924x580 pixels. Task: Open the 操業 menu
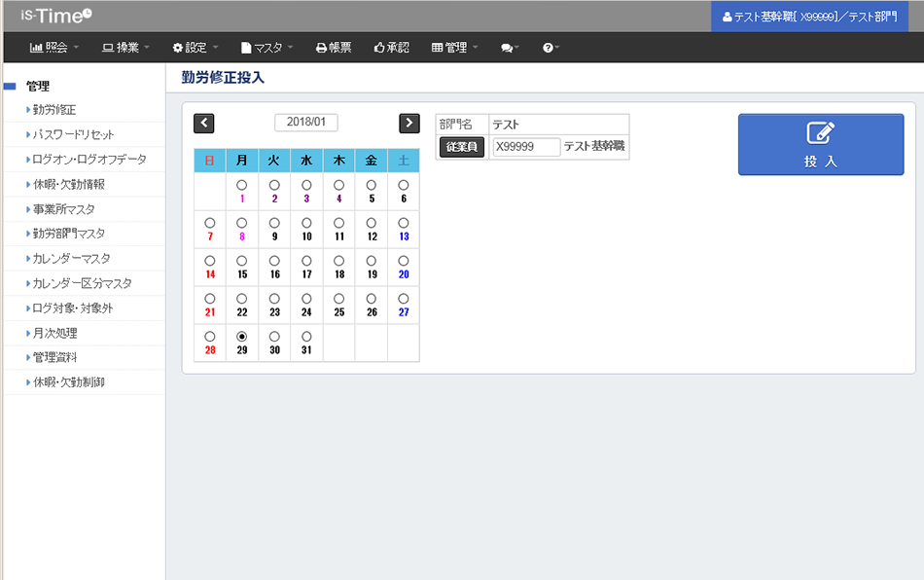126,48
